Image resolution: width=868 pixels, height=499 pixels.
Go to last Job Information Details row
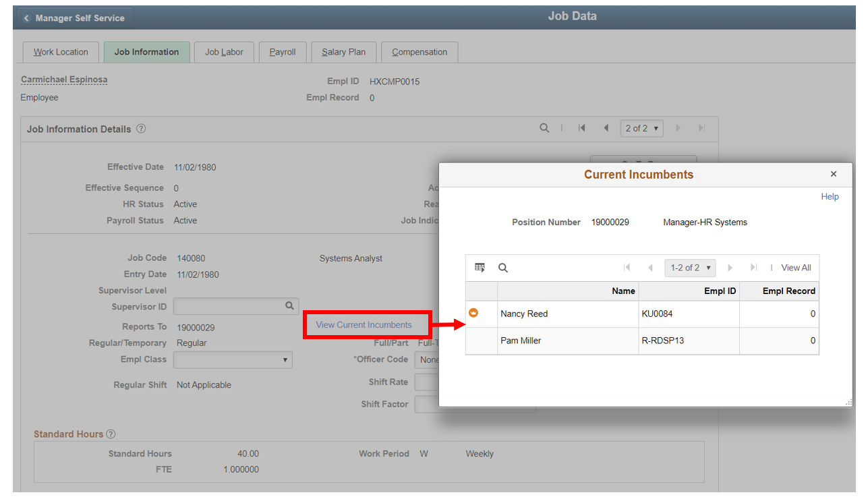click(701, 128)
